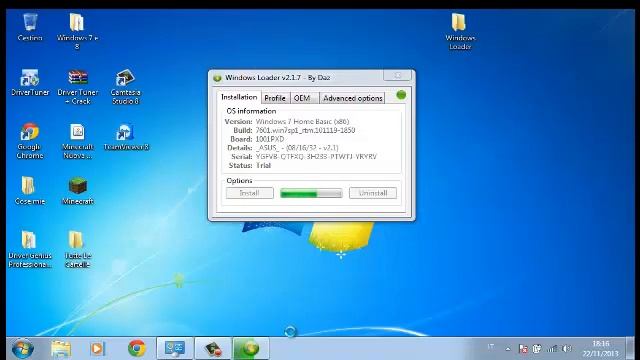Viewport: 640px width, 360px height.
Task: Click the green status indicator circle
Action: [x=401, y=95]
